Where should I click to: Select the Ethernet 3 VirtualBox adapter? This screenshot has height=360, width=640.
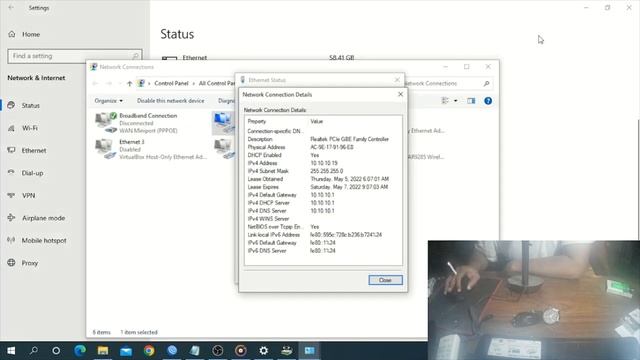150,149
